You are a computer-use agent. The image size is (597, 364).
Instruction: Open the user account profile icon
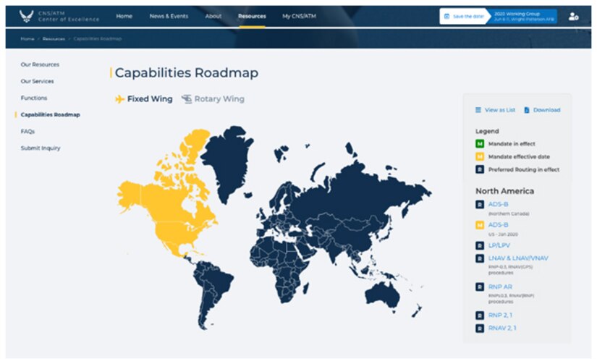(x=573, y=16)
